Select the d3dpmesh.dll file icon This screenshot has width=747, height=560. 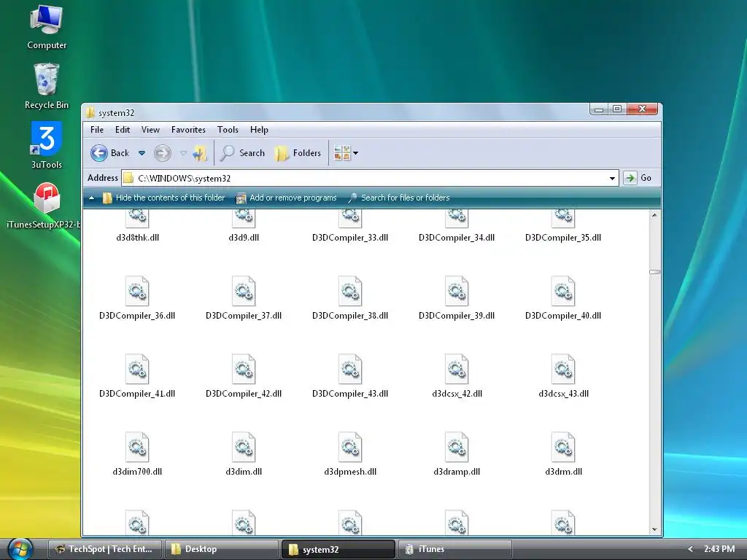(x=350, y=447)
